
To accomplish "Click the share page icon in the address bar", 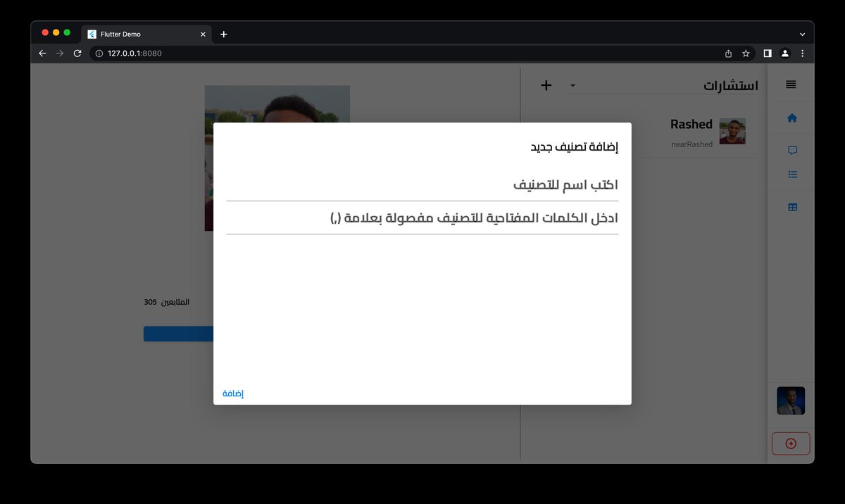I will (728, 53).
